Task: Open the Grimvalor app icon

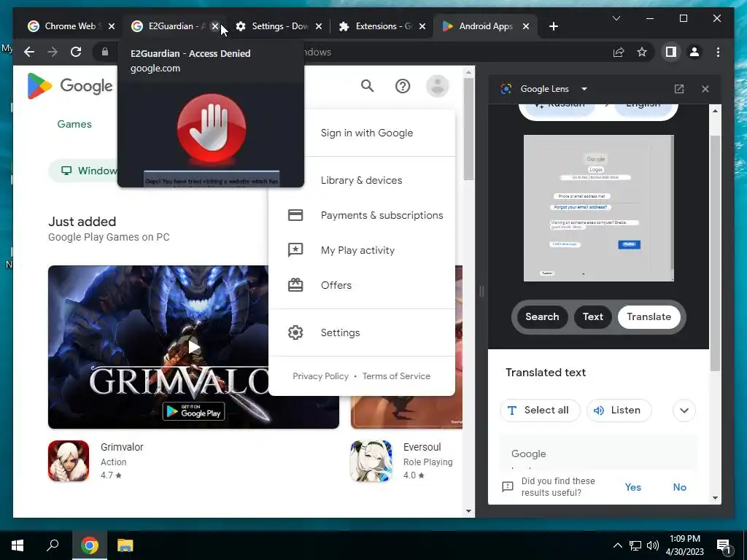Action: [69, 461]
